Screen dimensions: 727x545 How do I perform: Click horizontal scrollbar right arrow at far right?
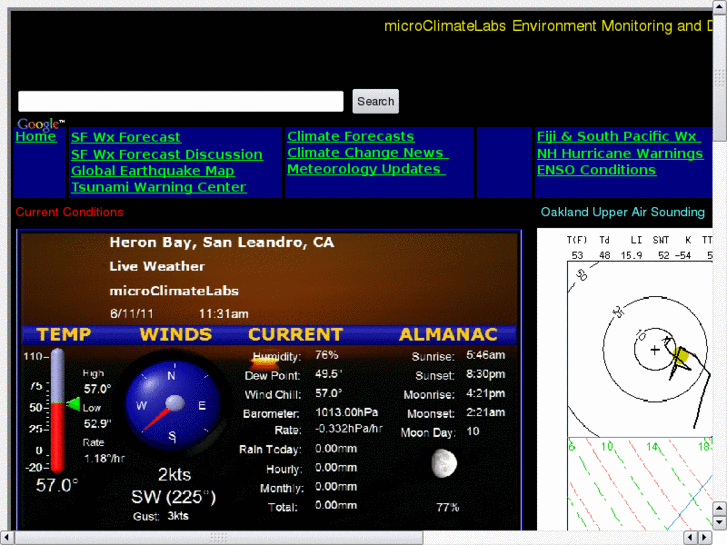coord(705,538)
